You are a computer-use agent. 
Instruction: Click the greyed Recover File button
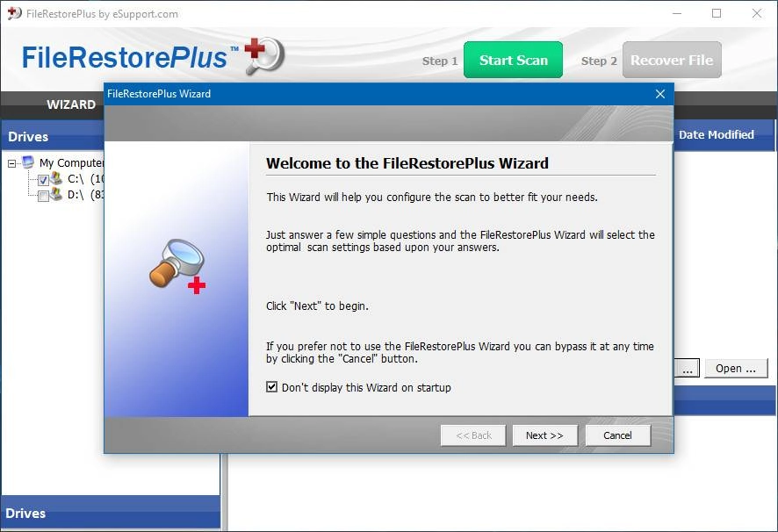[x=672, y=60]
